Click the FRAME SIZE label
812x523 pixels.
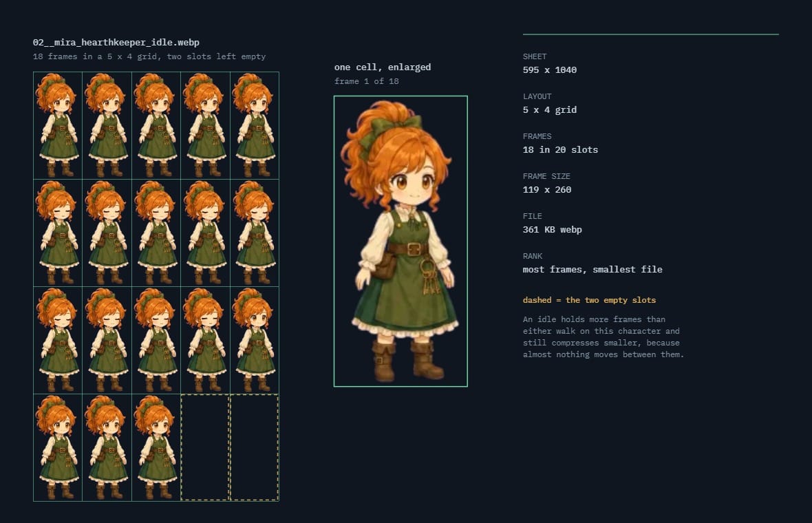[x=546, y=176]
